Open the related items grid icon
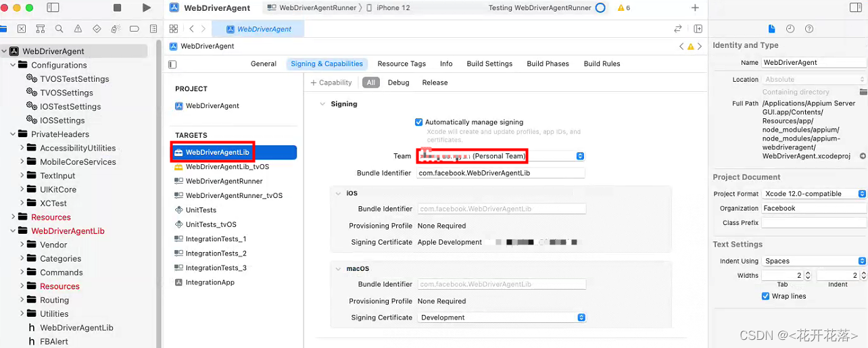 pyautogui.click(x=174, y=28)
